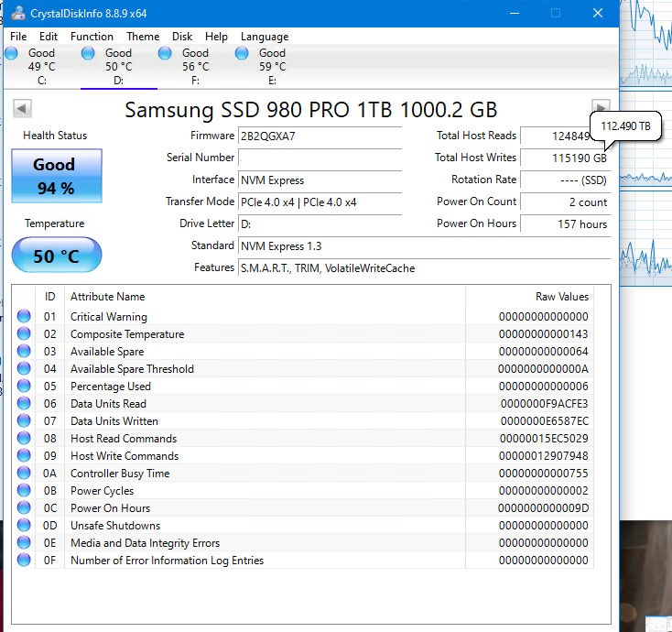This screenshot has width=672, height=632.
Task: Open the Theme menu
Action: (143, 37)
